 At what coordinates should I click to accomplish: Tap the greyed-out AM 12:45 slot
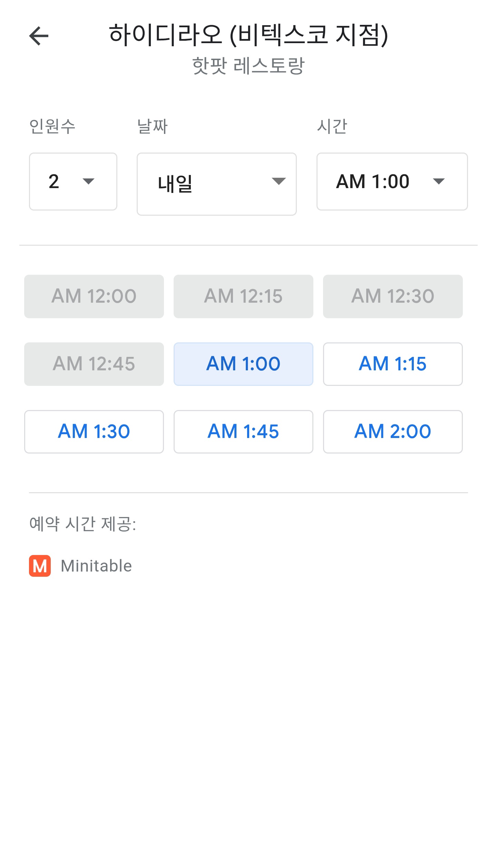(94, 364)
